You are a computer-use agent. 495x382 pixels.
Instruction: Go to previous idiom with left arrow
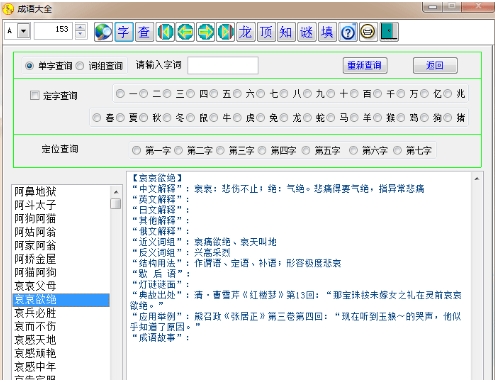[x=185, y=32]
